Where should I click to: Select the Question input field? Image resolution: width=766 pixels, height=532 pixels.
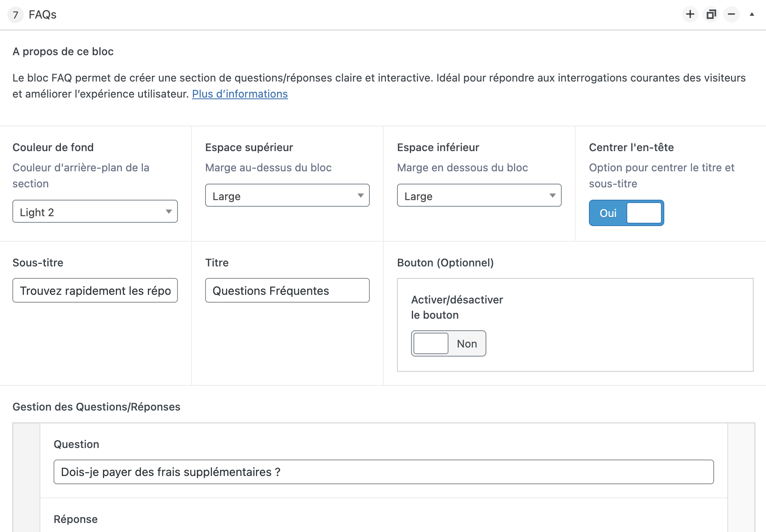(x=383, y=472)
